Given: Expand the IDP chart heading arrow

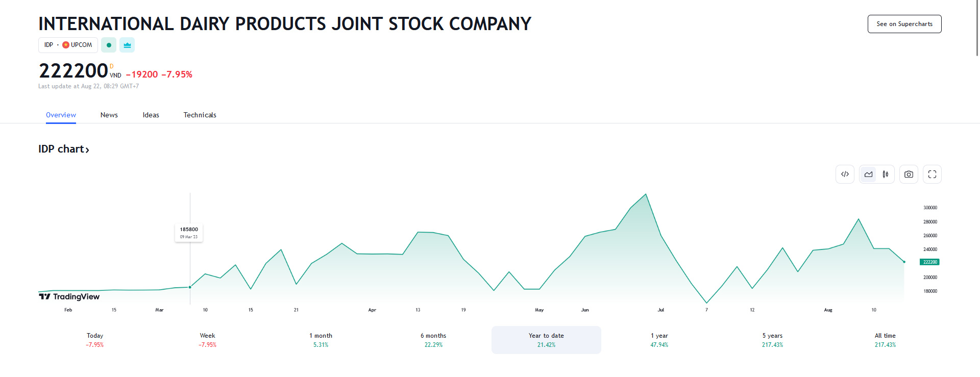Looking at the screenshot, I should coord(87,150).
